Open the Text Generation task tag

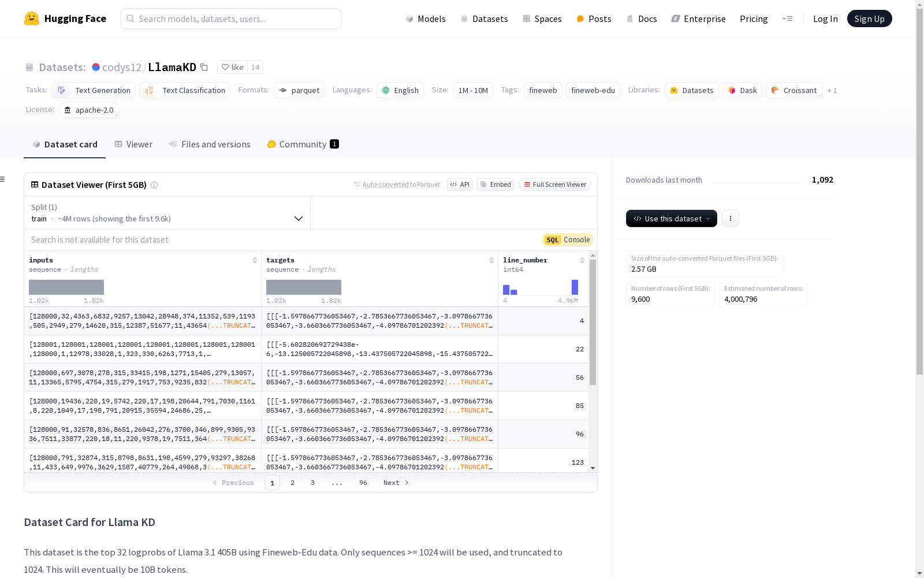pyautogui.click(x=94, y=90)
